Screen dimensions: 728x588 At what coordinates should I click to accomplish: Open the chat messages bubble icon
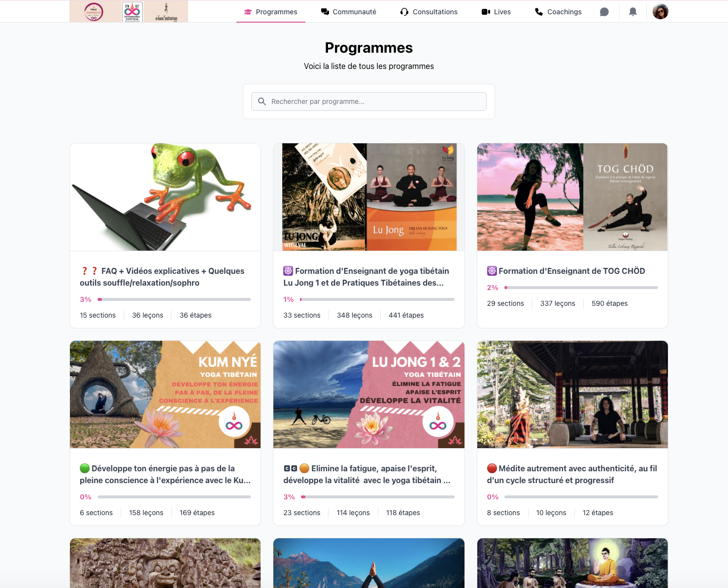[x=604, y=12]
